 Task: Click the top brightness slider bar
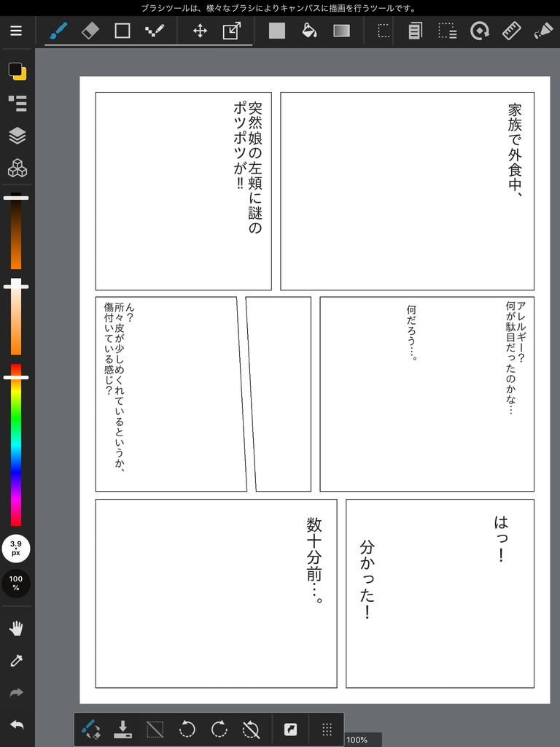(16, 231)
